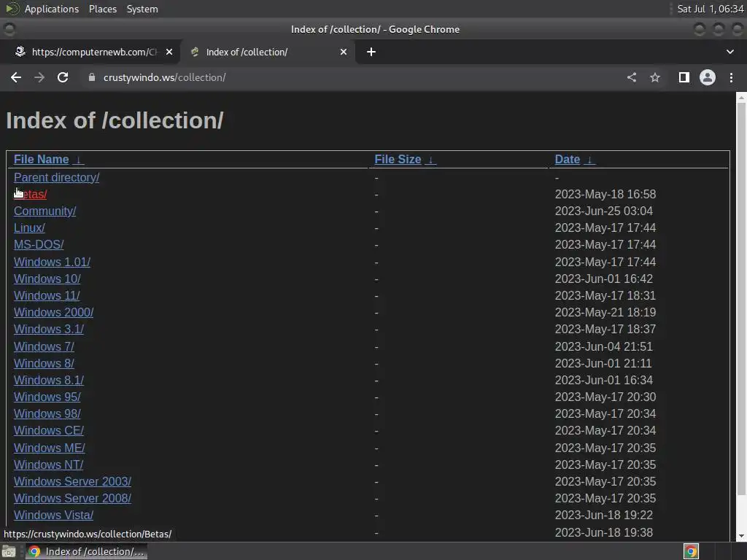Screen dimensions: 747x560
Task: Sort by File Size arrow
Action: click(x=430, y=160)
